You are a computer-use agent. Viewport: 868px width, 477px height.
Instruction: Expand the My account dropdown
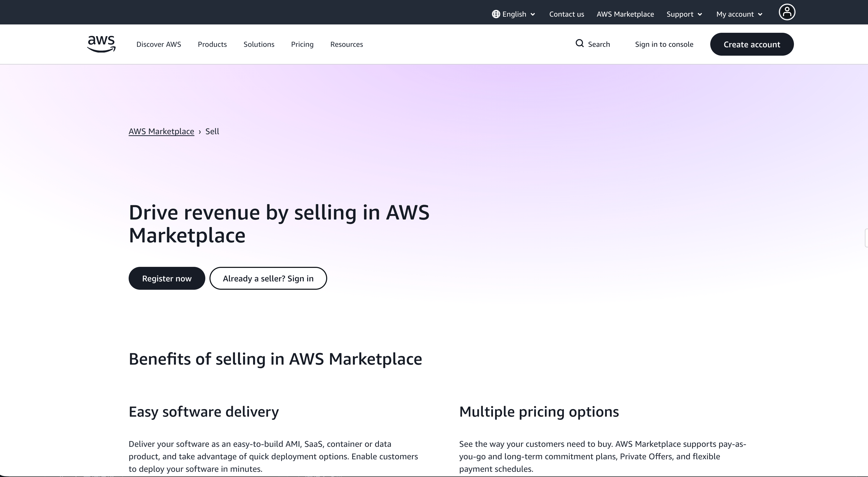[x=739, y=14]
